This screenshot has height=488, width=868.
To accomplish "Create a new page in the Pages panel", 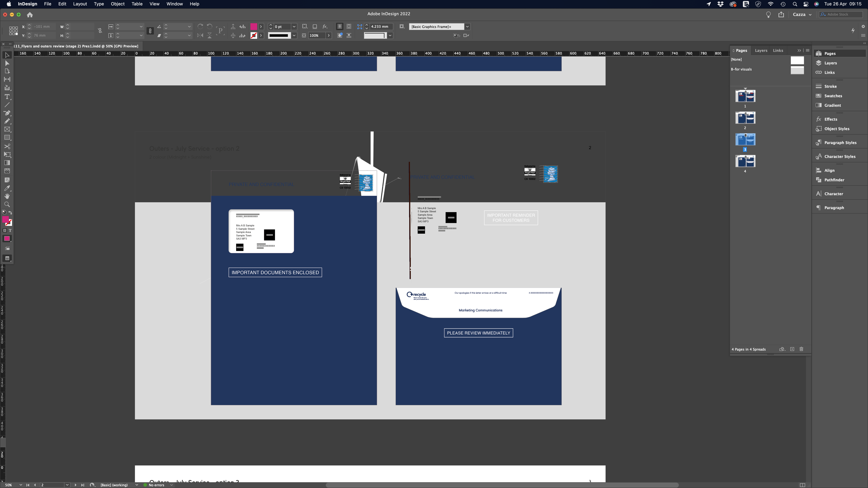I will pos(792,349).
